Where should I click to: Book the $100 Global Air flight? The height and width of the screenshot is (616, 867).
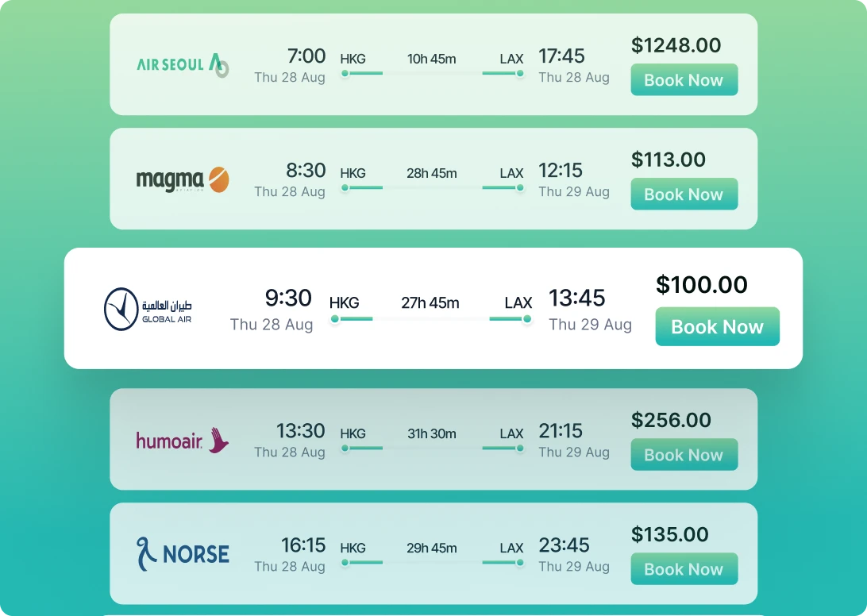[x=717, y=326]
